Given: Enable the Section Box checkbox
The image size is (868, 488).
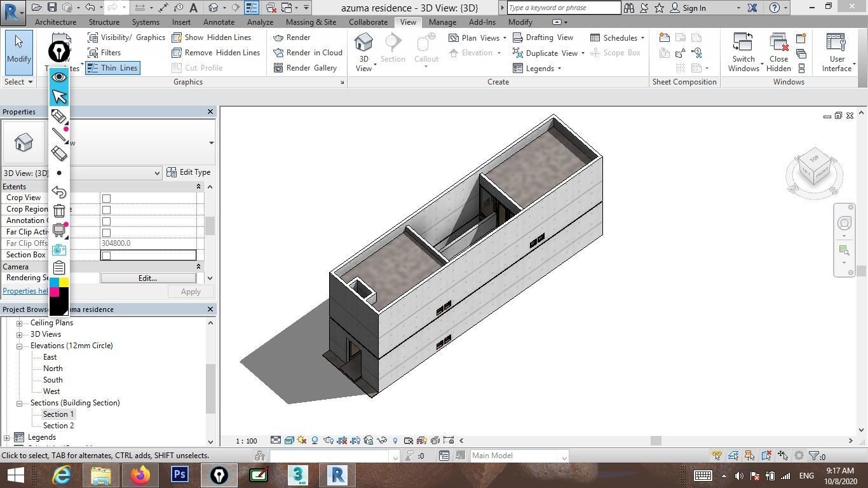Looking at the screenshot, I should coord(106,255).
